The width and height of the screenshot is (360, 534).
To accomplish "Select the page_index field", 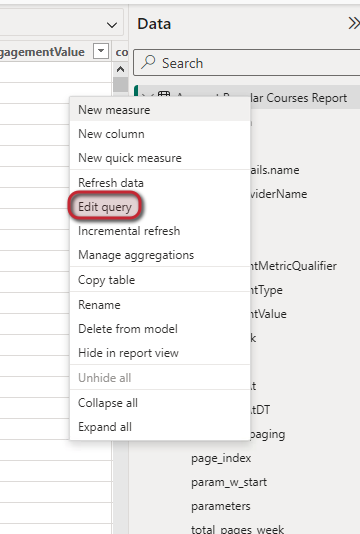I will pos(221,458).
